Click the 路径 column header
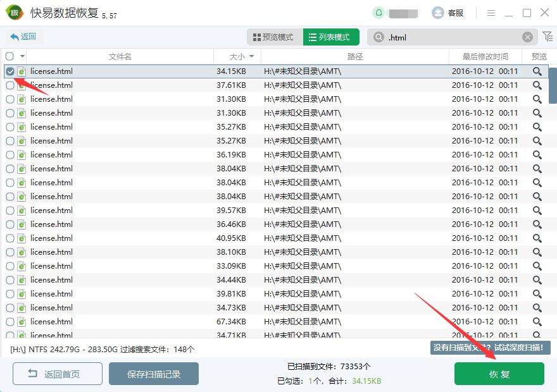The width and height of the screenshot is (557, 392). point(355,56)
